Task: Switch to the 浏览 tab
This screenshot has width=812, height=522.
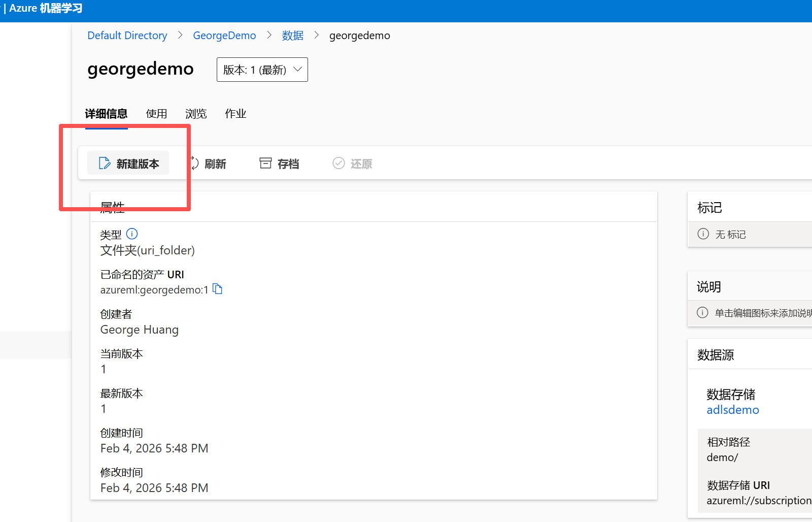Action: (196, 114)
